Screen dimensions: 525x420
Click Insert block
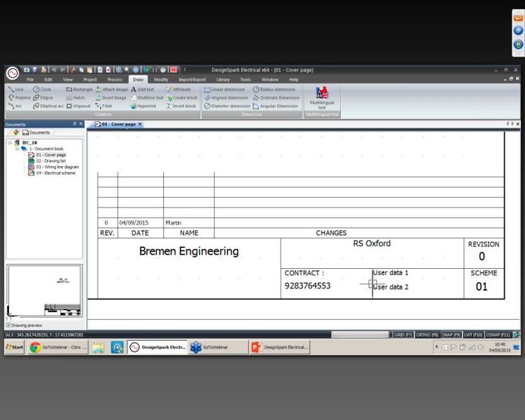point(181,106)
